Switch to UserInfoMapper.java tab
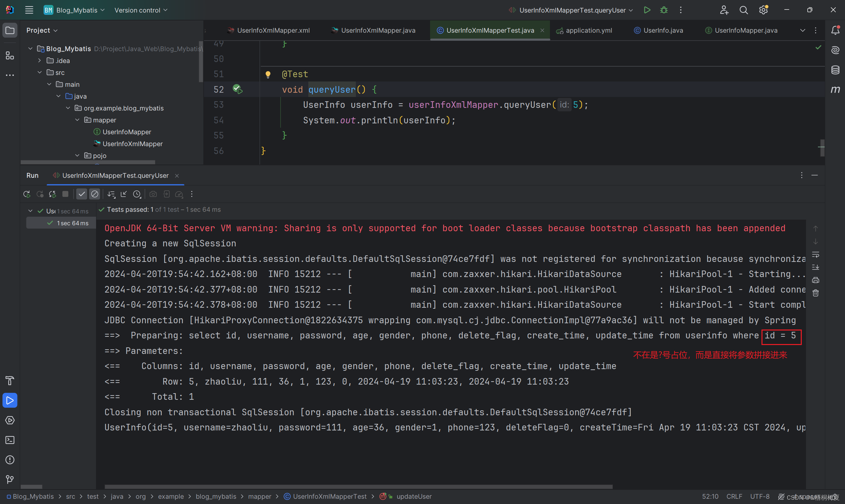Image resolution: width=845 pixels, height=504 pixels. click(741, 30)
